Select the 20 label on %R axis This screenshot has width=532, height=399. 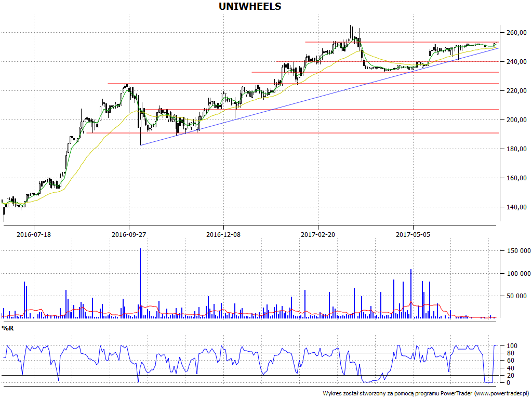[x=510, y=376]
